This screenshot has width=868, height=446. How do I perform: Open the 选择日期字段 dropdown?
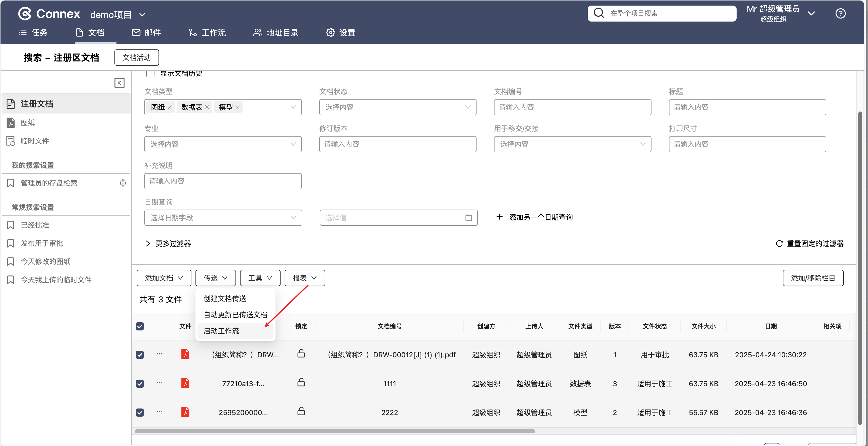point(223,218)
